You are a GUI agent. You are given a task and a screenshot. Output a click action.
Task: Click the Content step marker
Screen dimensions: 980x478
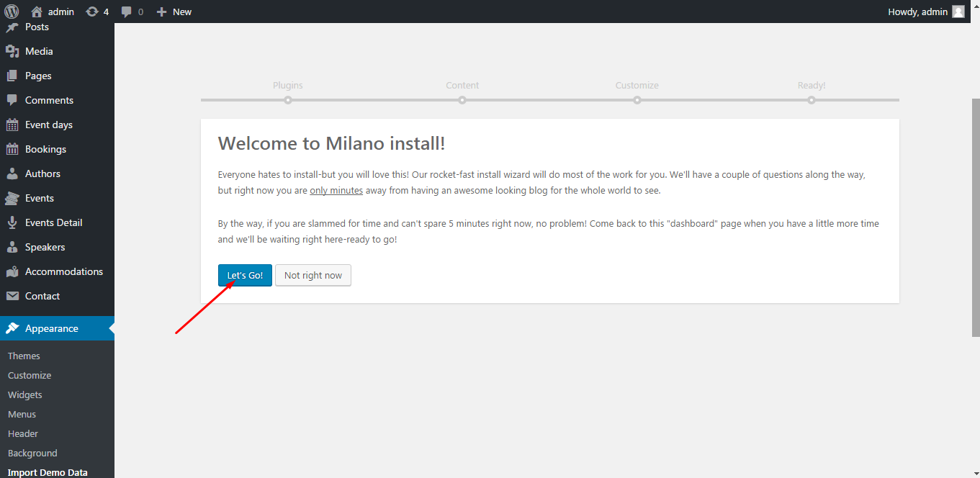point(462,100)
